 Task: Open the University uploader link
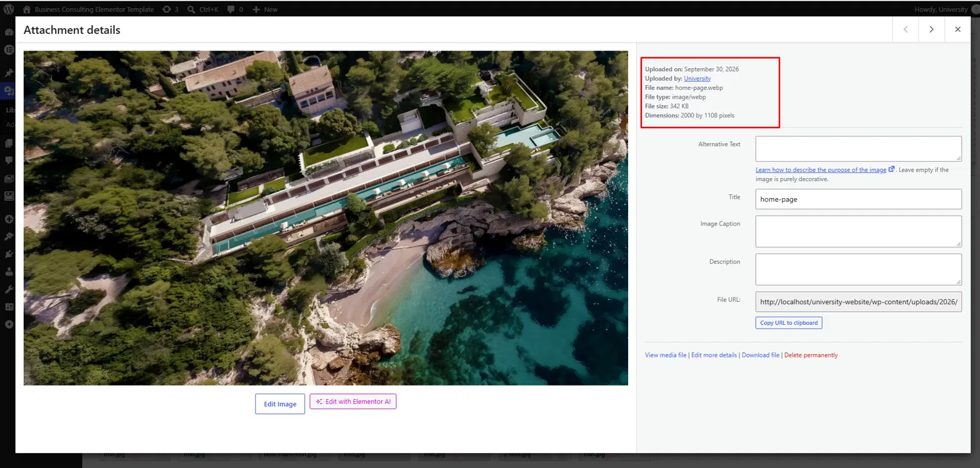697,78
